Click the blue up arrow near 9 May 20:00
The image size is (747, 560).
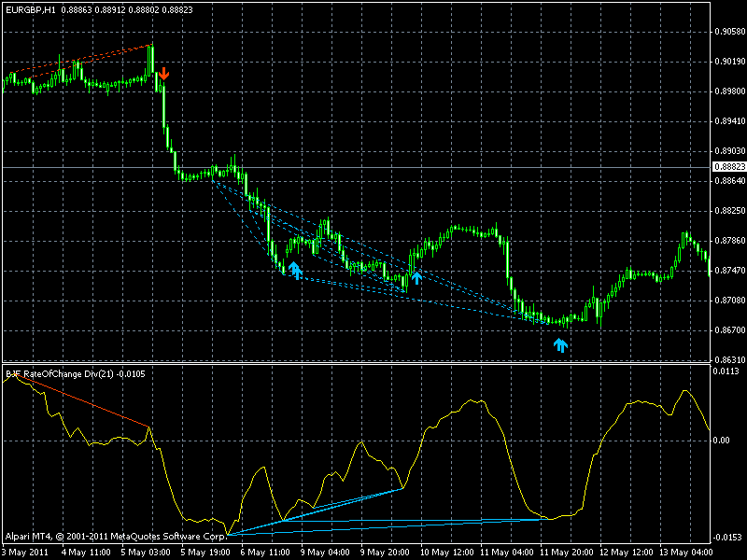(416, 277)
